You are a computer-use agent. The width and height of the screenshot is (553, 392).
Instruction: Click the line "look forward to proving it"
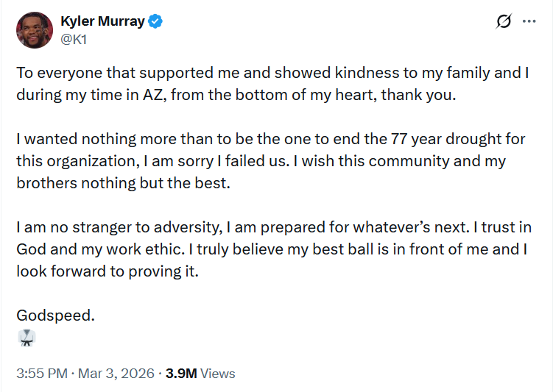[108, 271]
